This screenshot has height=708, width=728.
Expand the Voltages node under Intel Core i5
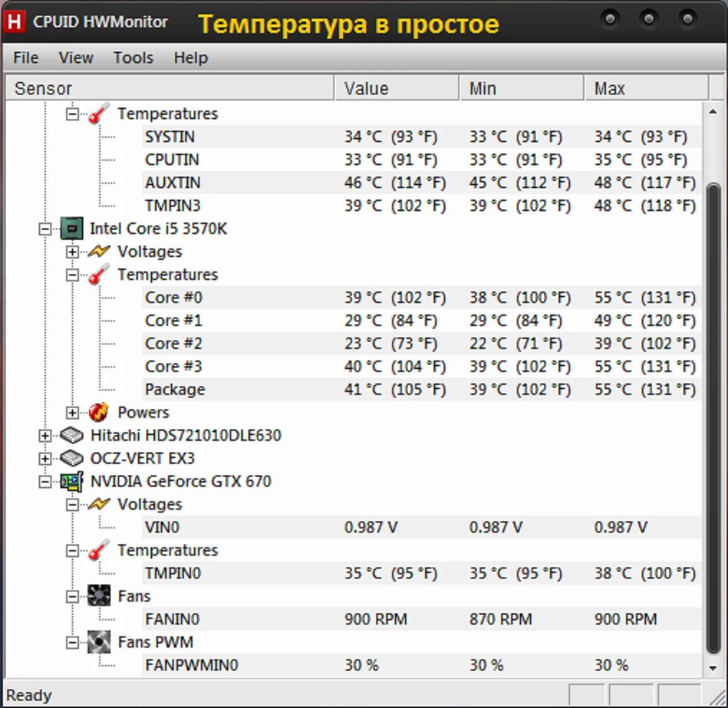pyautogui.click(x=72, y=252)
